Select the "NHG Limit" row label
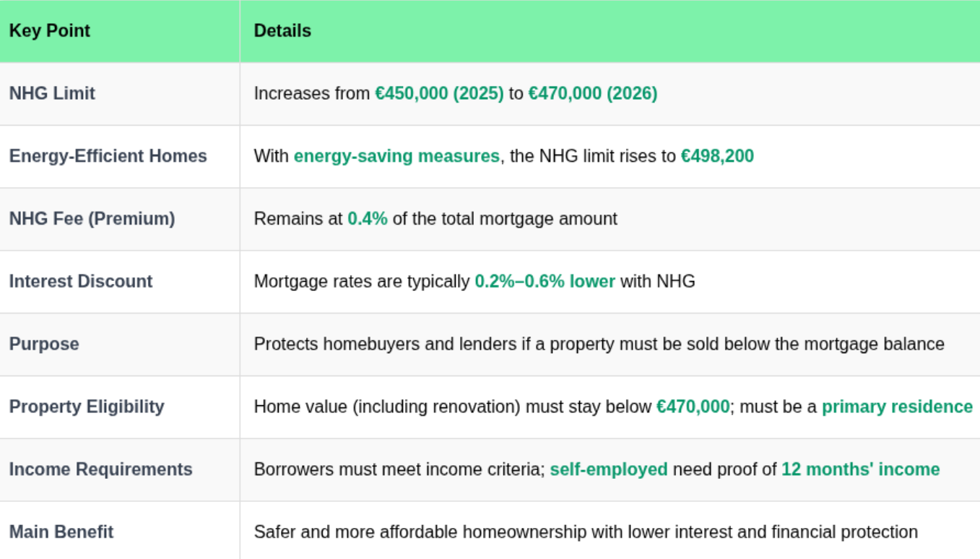This screenshot has height=559, width=980. 52,93
